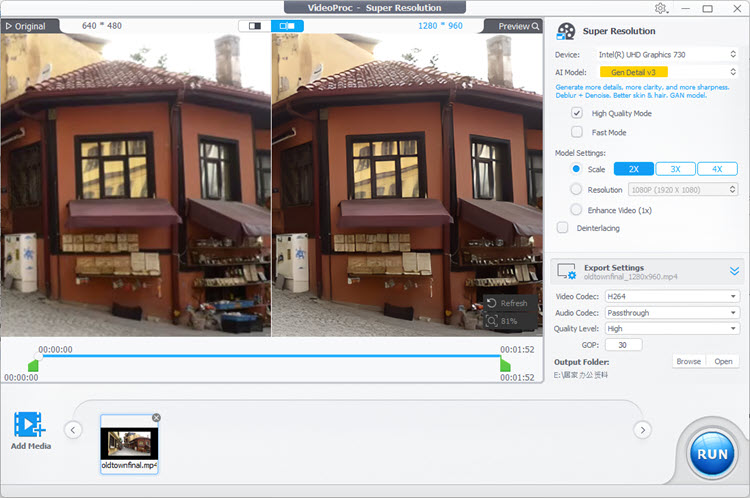Open the AI Model dropdown
Viewport: 750px width, 499px height.
pos(668,72)
